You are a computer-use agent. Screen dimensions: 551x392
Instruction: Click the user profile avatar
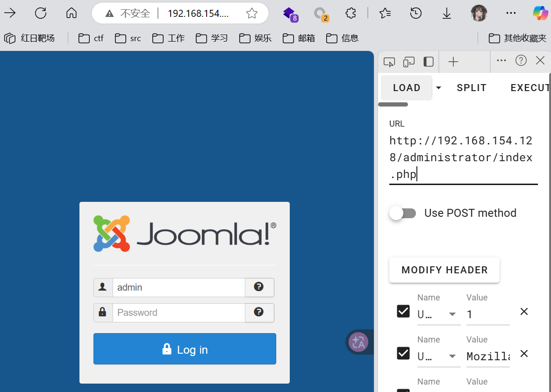pyautogui.click(x=479, y=14)
